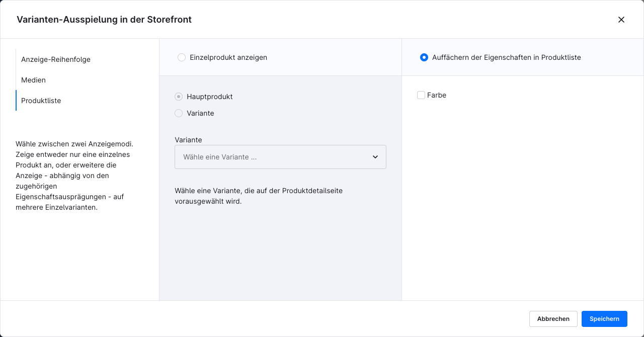Choose Hauptprodukt radio button
The image size is (644, 337).
coord(179,97)
